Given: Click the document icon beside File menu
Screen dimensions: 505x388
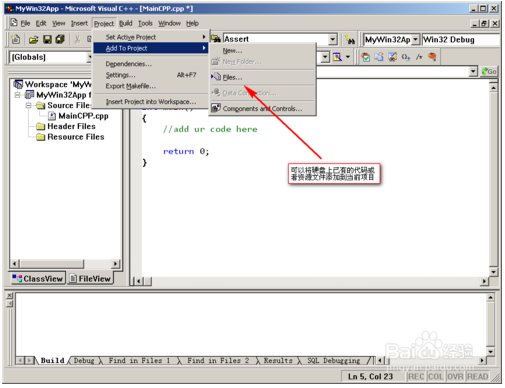Looking at the screenshot, I should tap(14, 23).
